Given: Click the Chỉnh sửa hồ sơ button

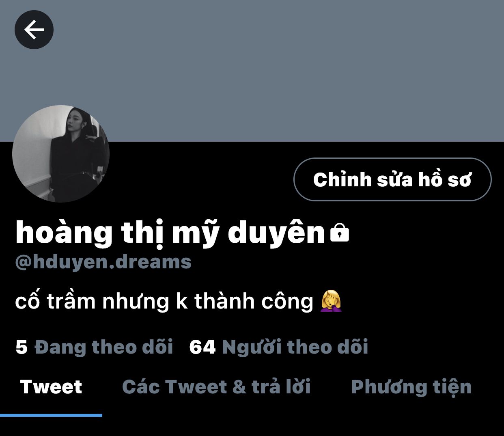Looking at the screenshot, I should click(x=392, y=179).
